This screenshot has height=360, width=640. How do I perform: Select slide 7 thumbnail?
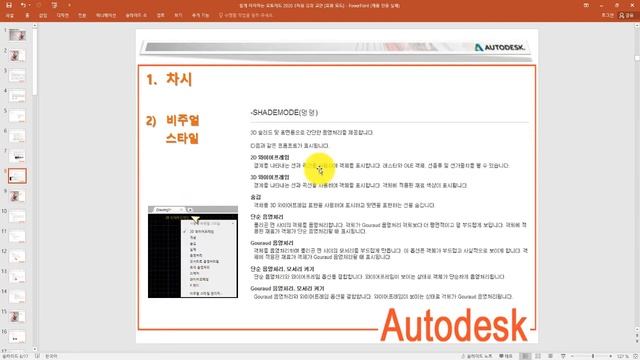point(17,156)
